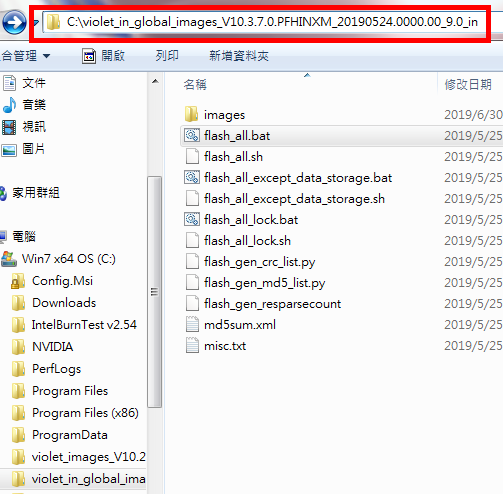Viewport: 503px width, 494px height.
Task: Expand the Organize dropdown arrow
Action: [47, 56]
